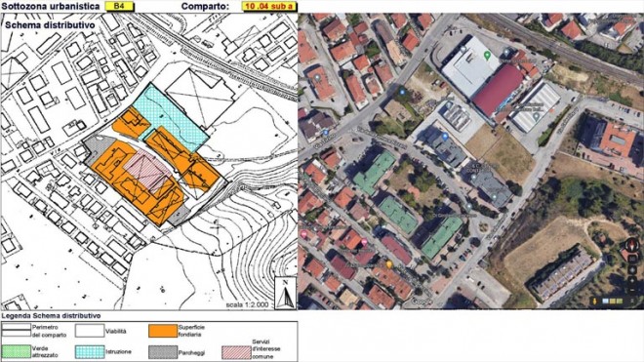
Task: Click the 2D/3D view button below the compass
Action: tap(632, 260)
